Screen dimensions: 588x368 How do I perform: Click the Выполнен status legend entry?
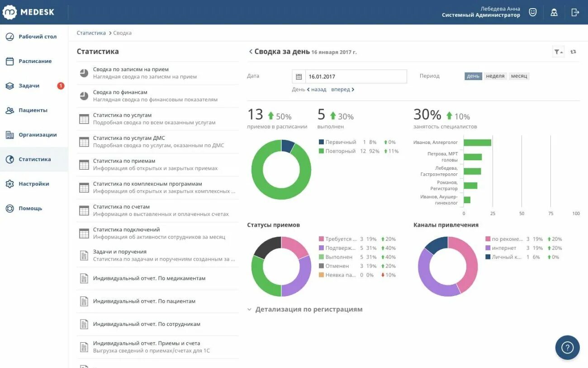[x=357, y=257]
